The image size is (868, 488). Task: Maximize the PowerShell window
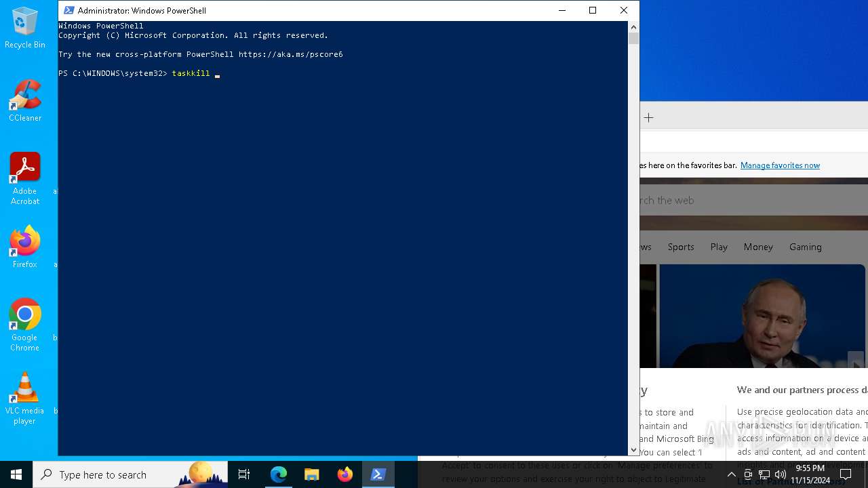tap(593, 10)
